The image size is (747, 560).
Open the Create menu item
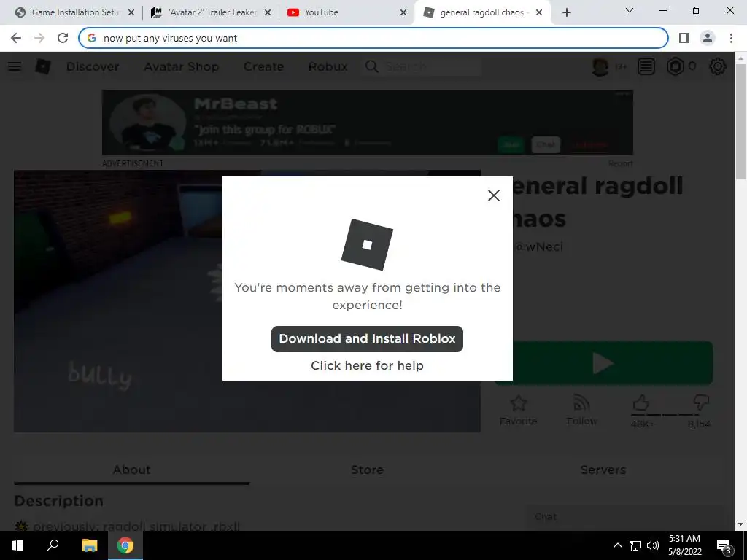[x=263, y=66]
